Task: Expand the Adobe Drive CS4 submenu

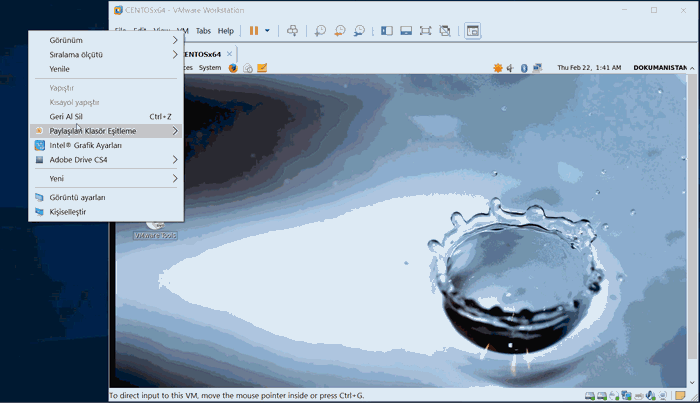Action: tap(106, 159)
